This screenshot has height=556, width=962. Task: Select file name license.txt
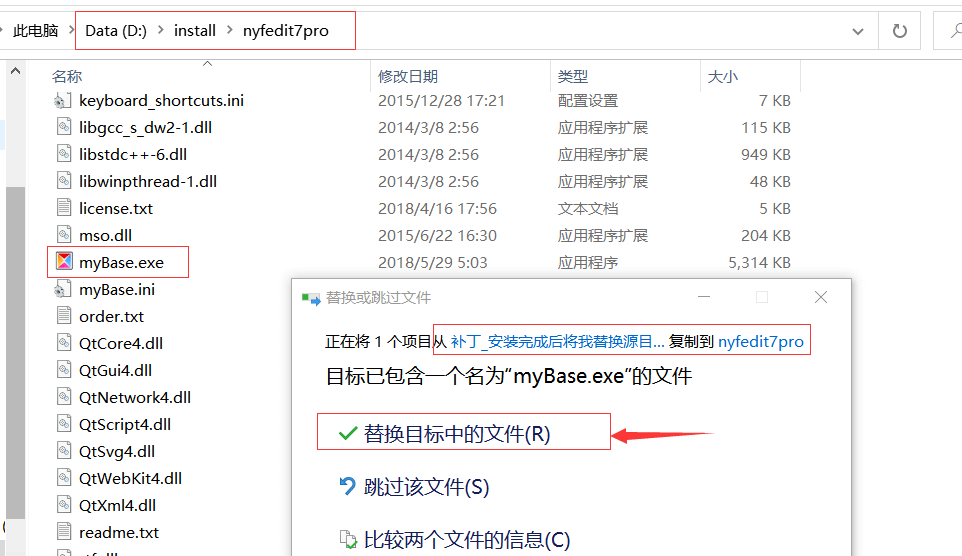click(116, 209)
